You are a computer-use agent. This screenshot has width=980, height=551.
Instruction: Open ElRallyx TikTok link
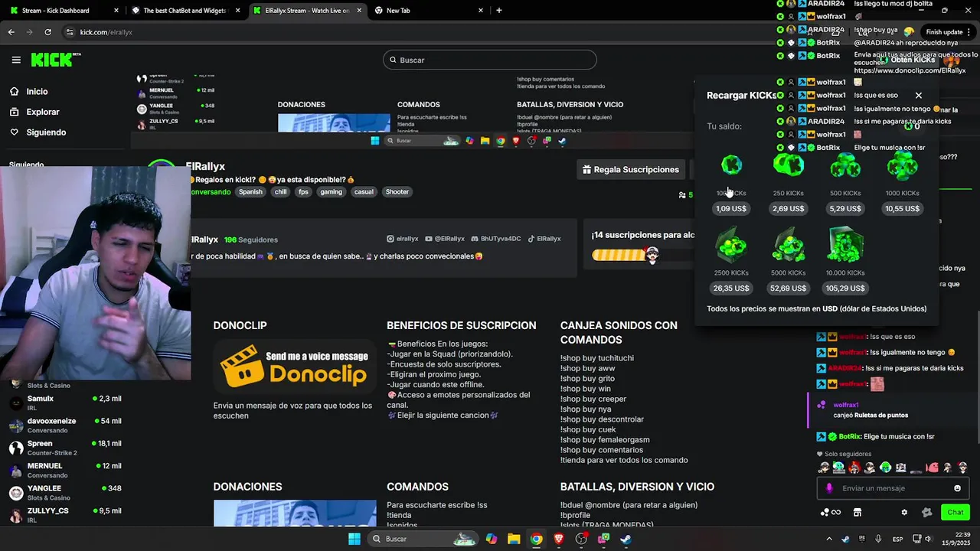[x=544, y=239]
